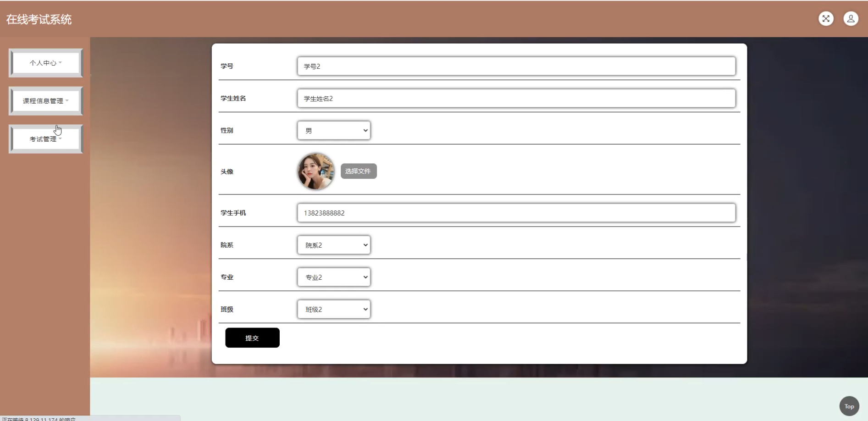Click the avatar photo thumbnail

click(x=315, y=172)
